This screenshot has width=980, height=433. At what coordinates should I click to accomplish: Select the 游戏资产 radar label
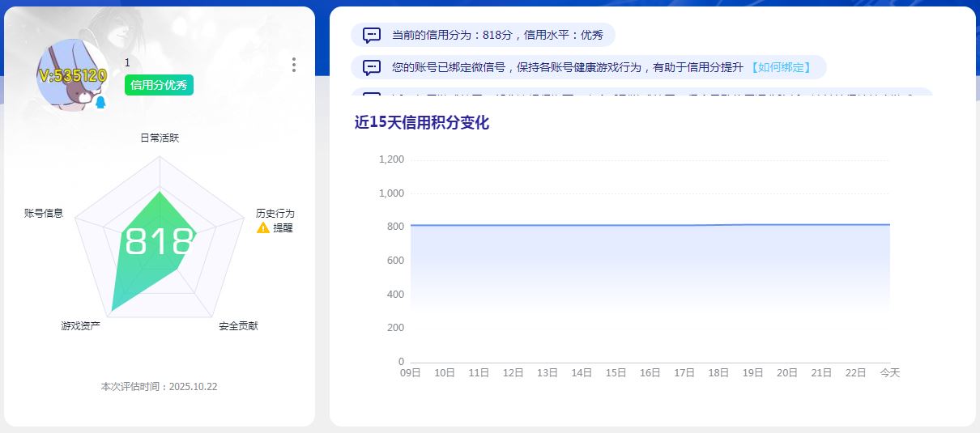pyautogui.click(x=80, y=326)
